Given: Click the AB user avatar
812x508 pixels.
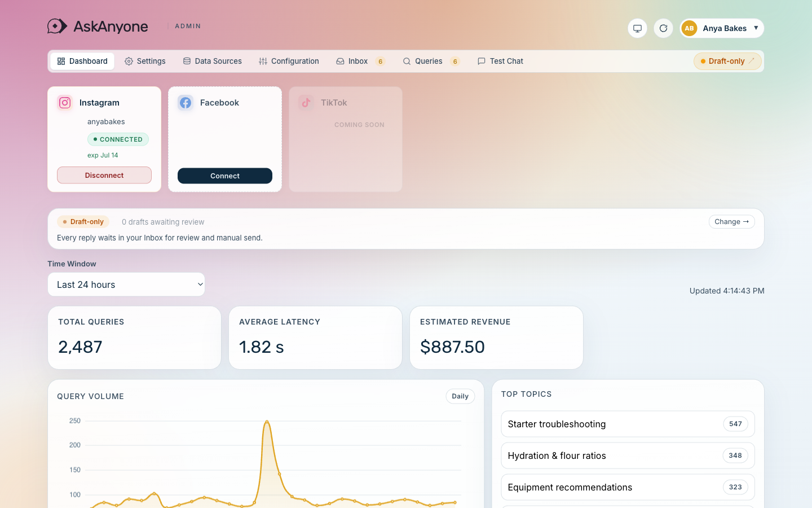Looking at the screenshot, I should 689,28.
